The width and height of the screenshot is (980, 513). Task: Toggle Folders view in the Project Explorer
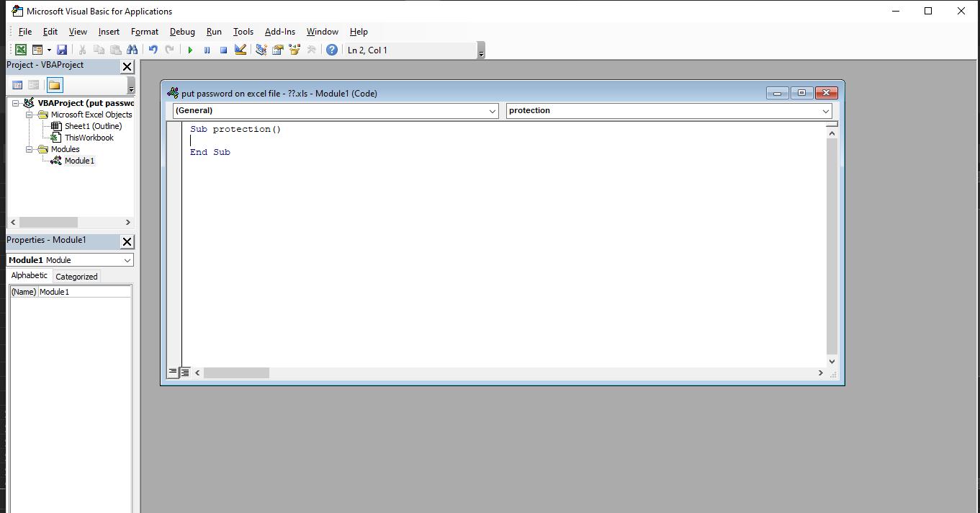[x=54, y=84]
